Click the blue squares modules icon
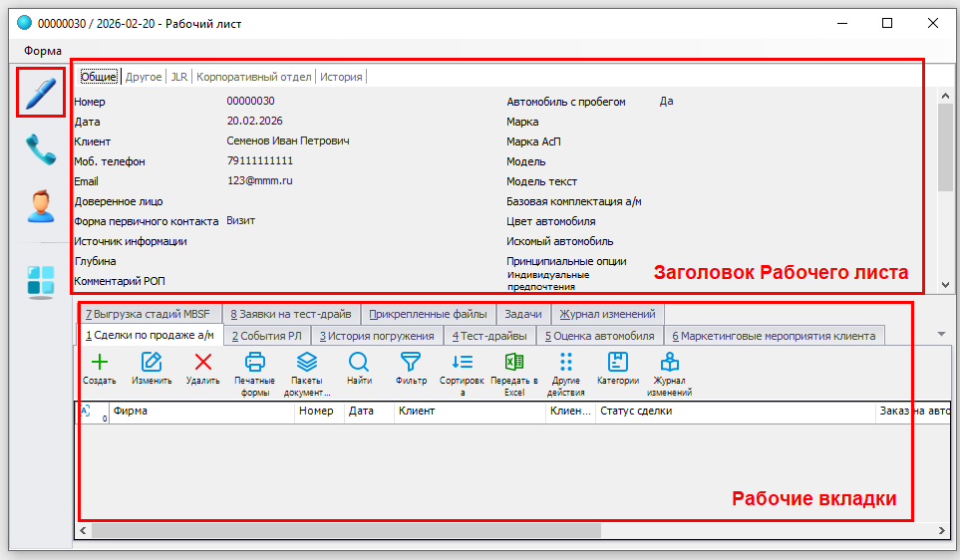This screenshot has width=960, height=560. click(x=41, y=282)
